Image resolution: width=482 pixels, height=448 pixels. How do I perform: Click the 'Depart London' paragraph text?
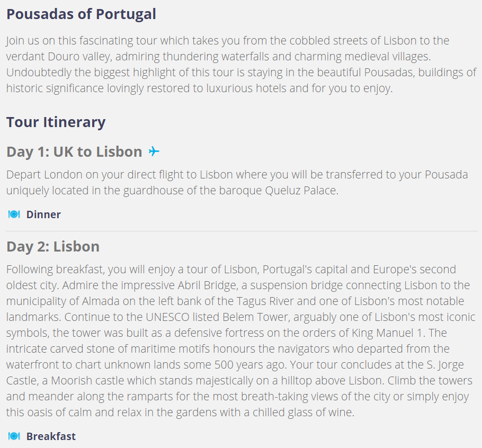click(237, 183)
